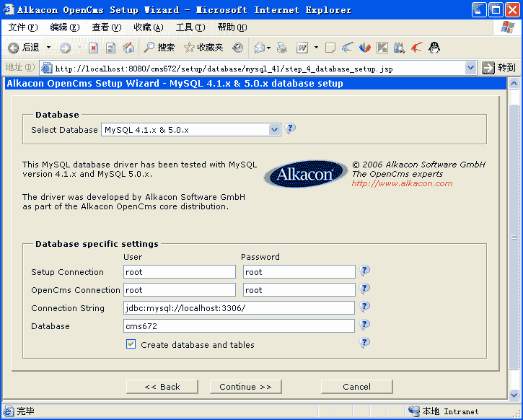Screen dimensions: 523x420
Task: Click help icon for Setup Connection
Action: 364,271
